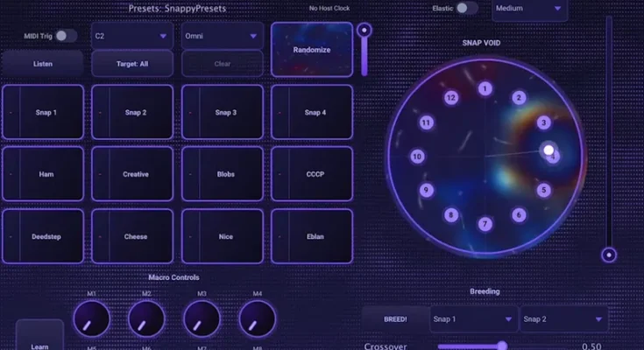Toggle the Listen button
Image resolution: width=644 pixels, height=350 pixels.
tap(42, 64)
